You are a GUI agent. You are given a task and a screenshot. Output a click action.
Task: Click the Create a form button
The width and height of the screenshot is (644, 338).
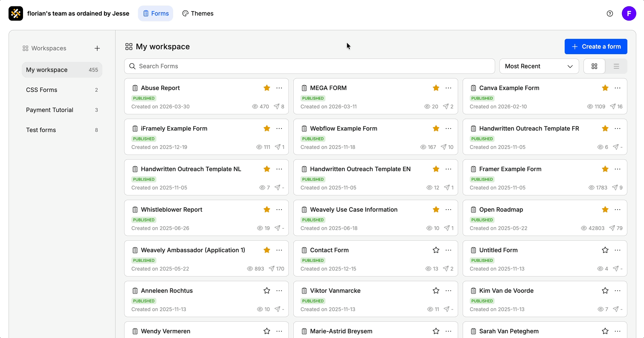pos(596,47)
